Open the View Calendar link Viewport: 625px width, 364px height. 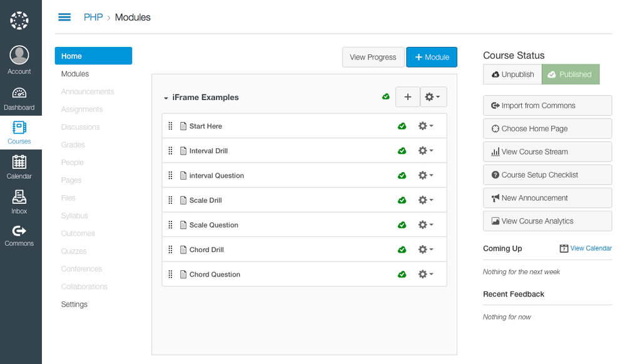591,248
